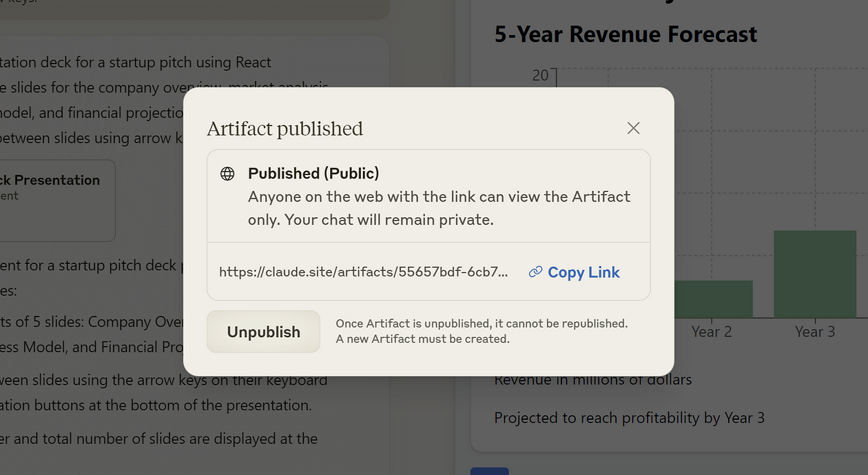Copy the published artifact link
Image resolution: width=868 pixels, height=475 pixels.
pos(583,272)
